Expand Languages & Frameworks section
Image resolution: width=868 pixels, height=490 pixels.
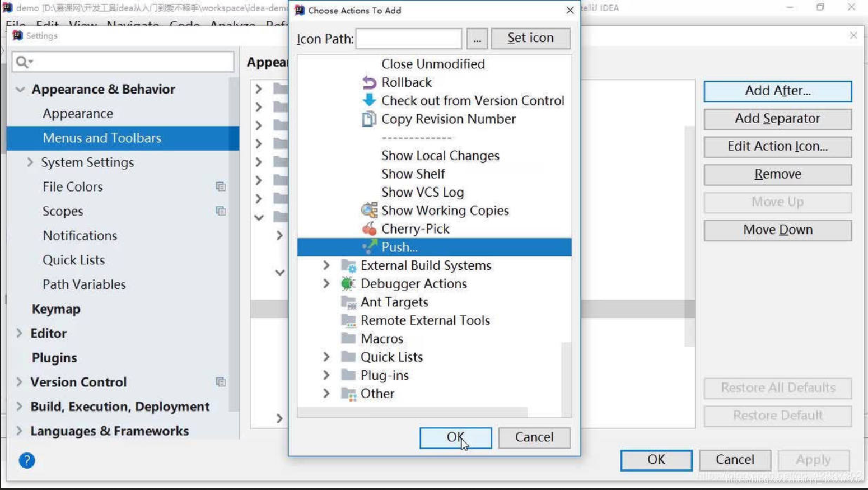point(19,431)
